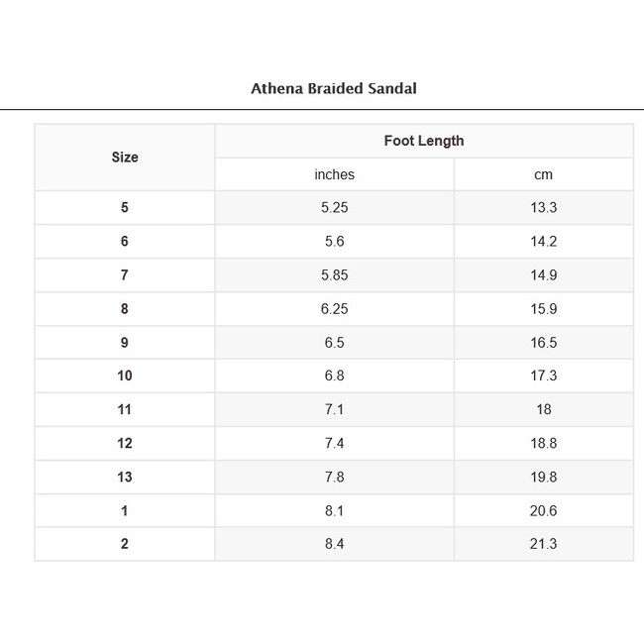
Task: Click the 8.4 inches cell
Action: (x=334, y=544)
